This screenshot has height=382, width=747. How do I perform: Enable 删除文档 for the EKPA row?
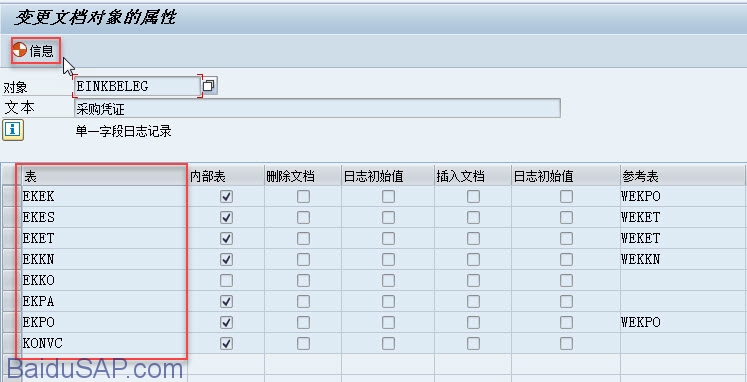pyautogui.click(x=303, y=301)
